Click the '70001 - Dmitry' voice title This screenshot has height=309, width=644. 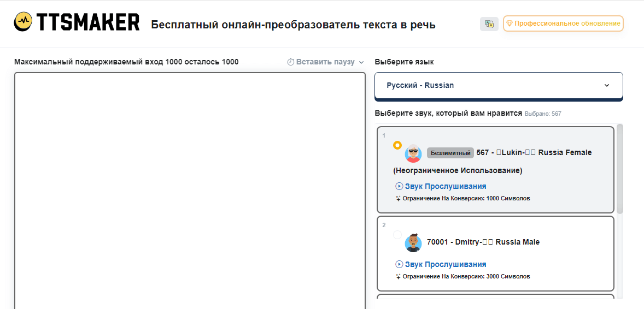tap(483, 242)
